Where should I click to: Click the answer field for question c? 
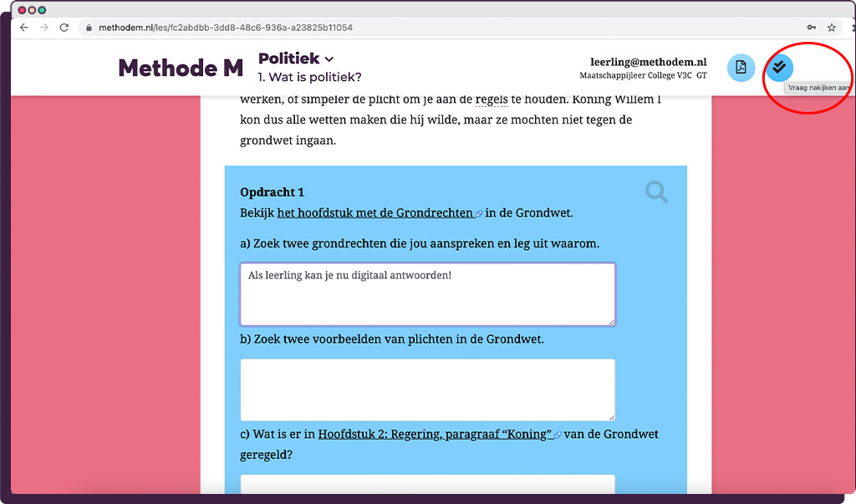coord(427,484)
